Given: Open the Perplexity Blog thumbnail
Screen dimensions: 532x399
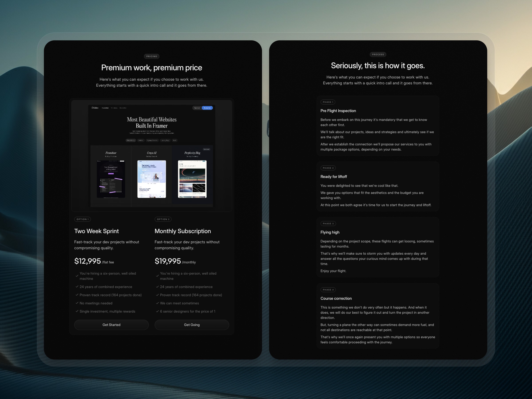Looking at the screenshot, I should [x=192, y=179].
